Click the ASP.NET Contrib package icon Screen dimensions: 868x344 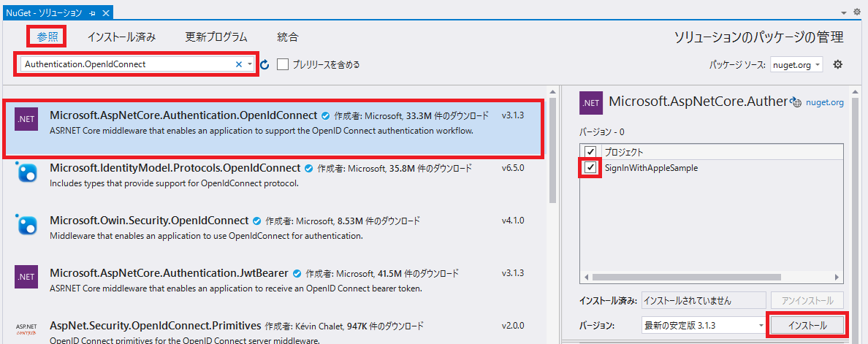tap(26, 329)
